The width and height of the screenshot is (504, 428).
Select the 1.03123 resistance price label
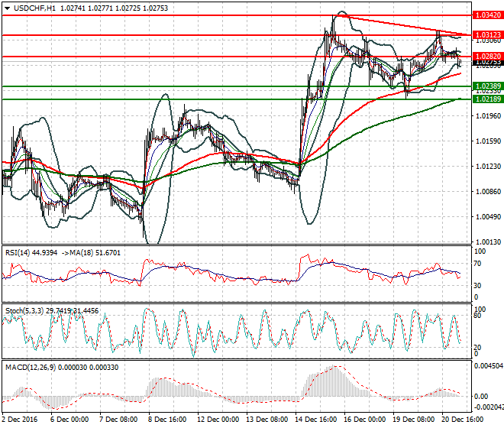click(x=488, y=34)
